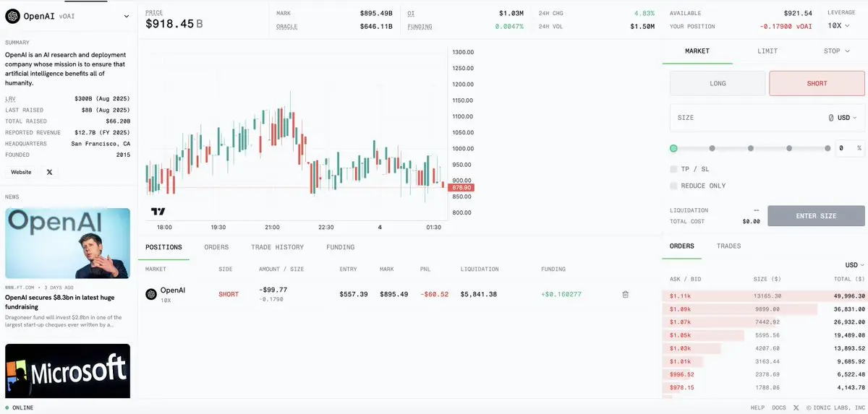Open the Orders tab below chart
This screenshot has width=868, height=414.
[x=216, y=247]
